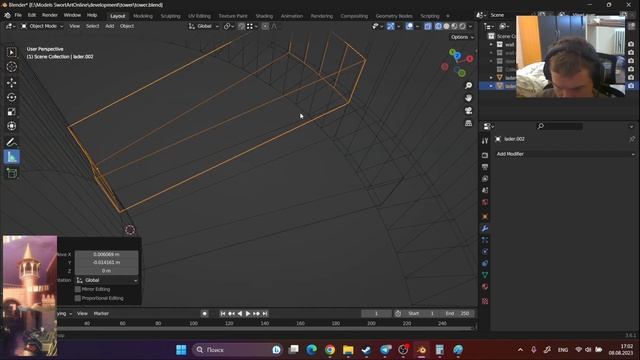Open the Object Mode dropdown
Image resolution: width=640 pixels, height=360 pixels.
(x=42, y=26)
